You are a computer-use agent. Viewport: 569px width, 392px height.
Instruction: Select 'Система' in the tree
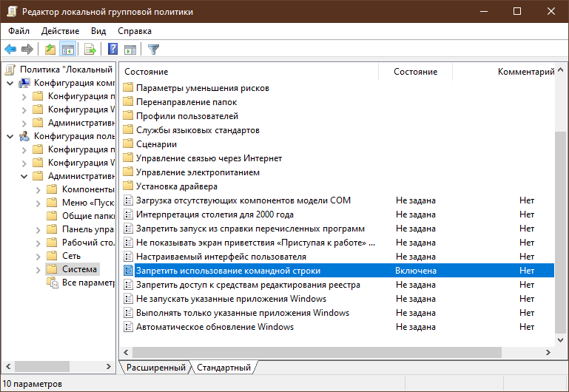[x=79, y=269]
